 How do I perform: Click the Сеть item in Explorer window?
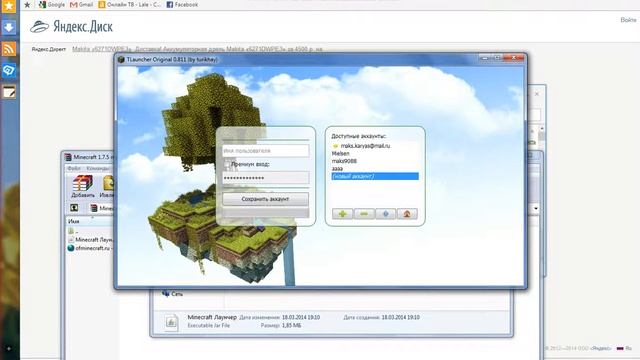pyautogui.click(x=173, y=294)
